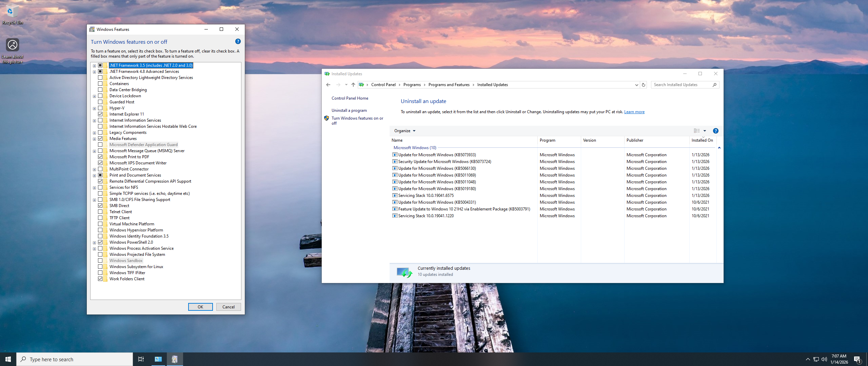Enable the Telnet Client checkbox
Viewport: 868px width, 366px height.
pos(100,212)
